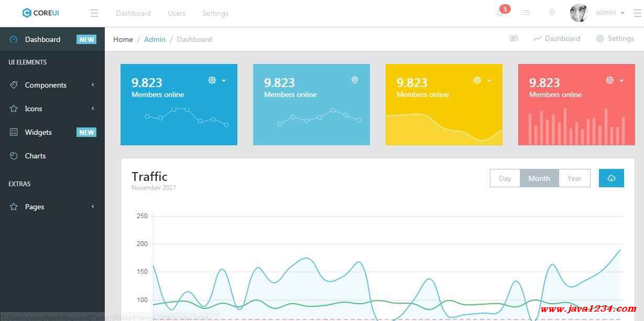Click the location pin on the light blue card

click(355, 80)
